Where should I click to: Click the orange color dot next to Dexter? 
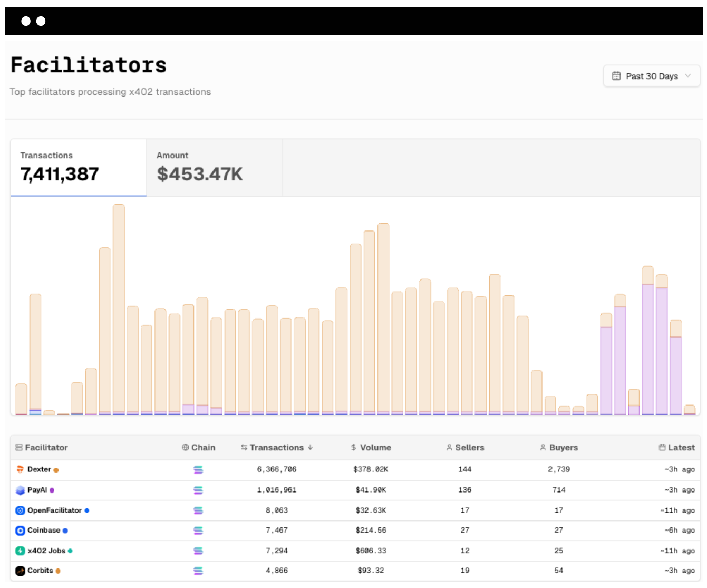(56, 470)
